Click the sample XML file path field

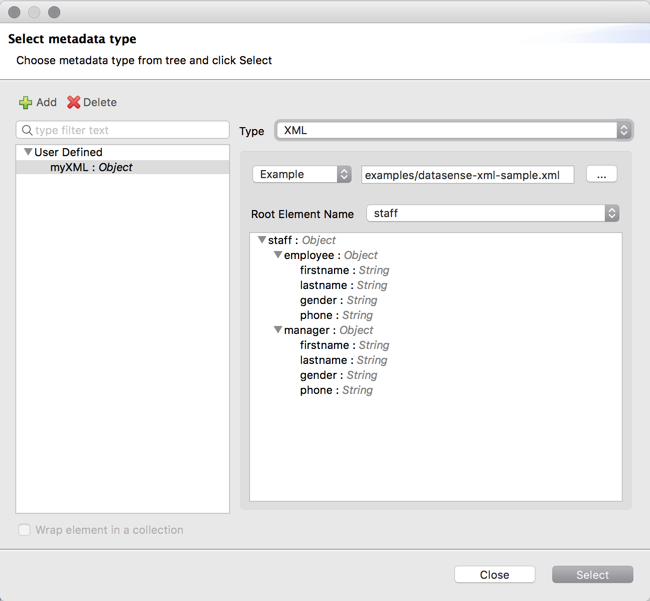467,175
